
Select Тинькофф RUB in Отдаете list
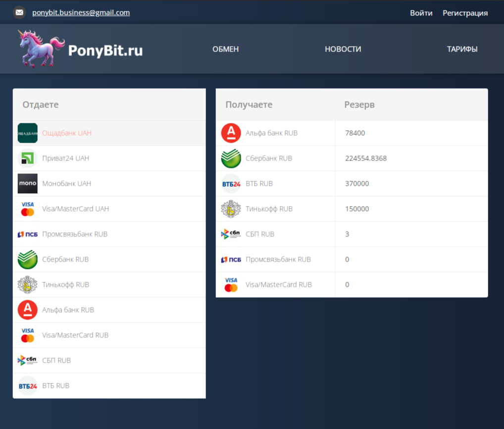(65, 285)
